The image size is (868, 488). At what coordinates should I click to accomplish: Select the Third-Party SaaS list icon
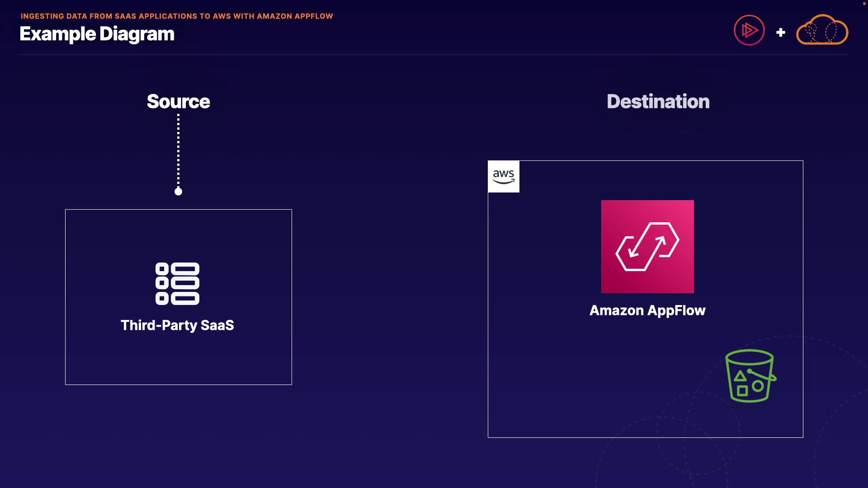(177, 284)
